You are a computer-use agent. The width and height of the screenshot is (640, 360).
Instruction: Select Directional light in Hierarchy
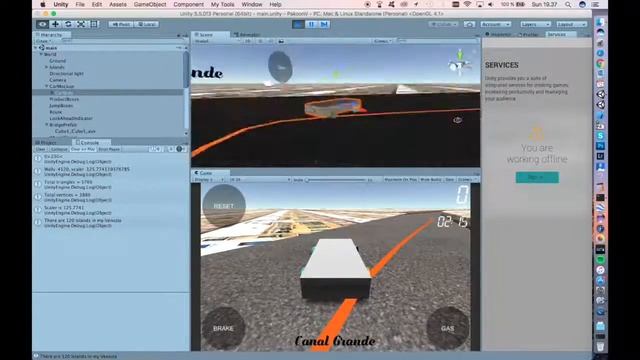[67, 73]
